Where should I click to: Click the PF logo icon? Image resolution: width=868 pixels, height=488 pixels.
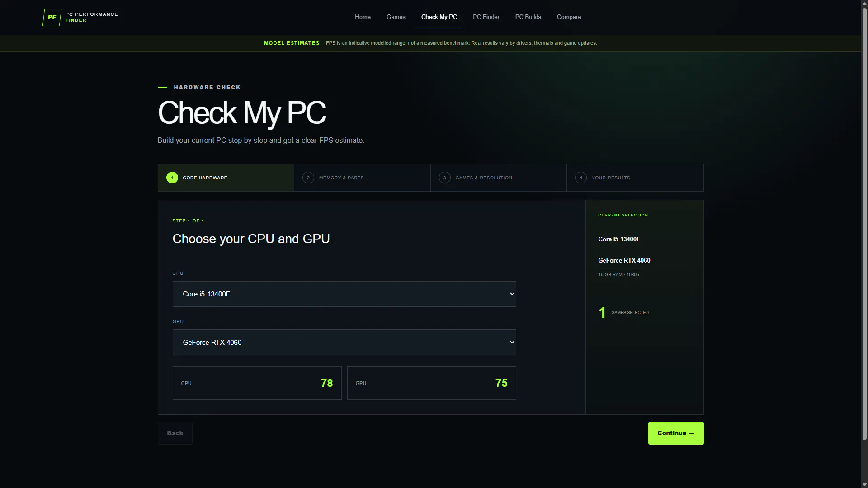[x=52, y=17]
